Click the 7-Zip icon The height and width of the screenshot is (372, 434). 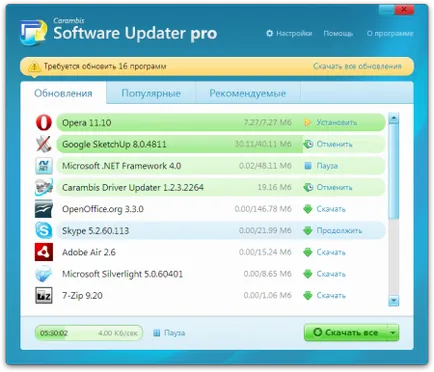pyautogui.click(x=44, y=295)
